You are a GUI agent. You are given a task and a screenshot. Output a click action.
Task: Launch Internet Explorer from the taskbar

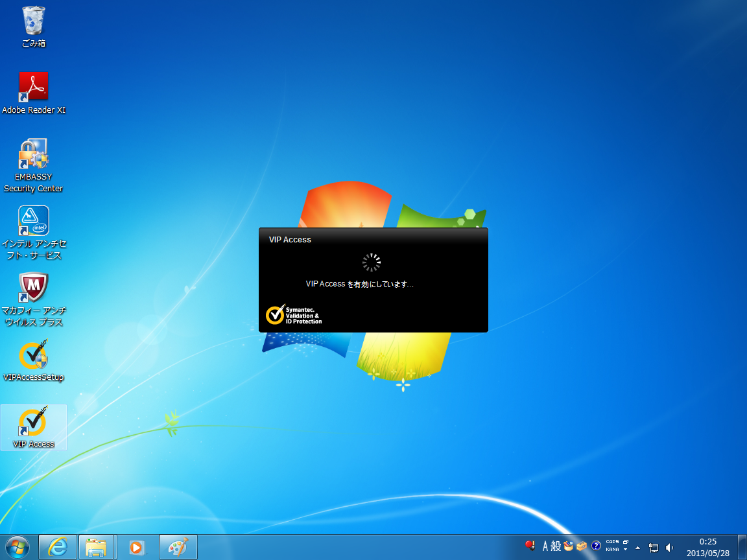[x=58, y=547]
